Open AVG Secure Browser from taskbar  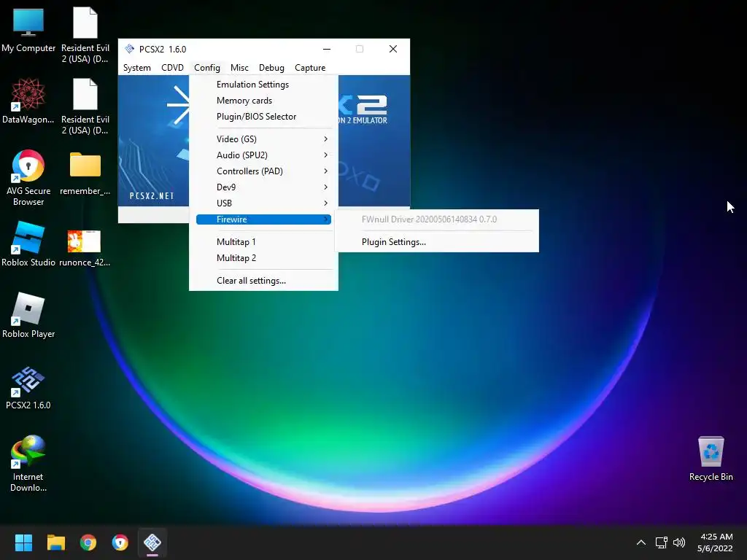[120, 542]
